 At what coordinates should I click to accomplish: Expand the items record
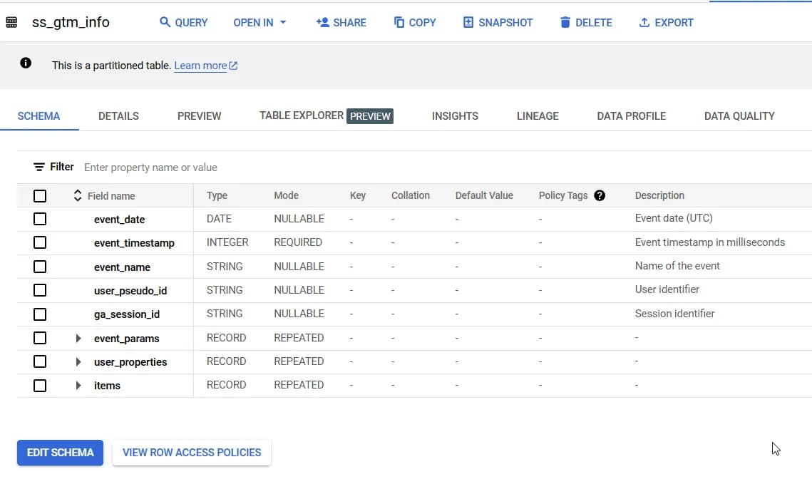tap(78, 386)
